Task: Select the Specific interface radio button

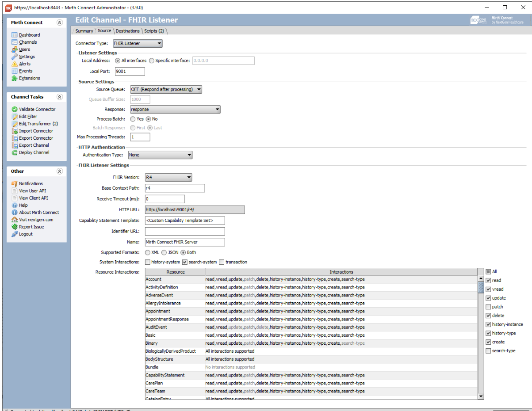Action: click(152, 61)
